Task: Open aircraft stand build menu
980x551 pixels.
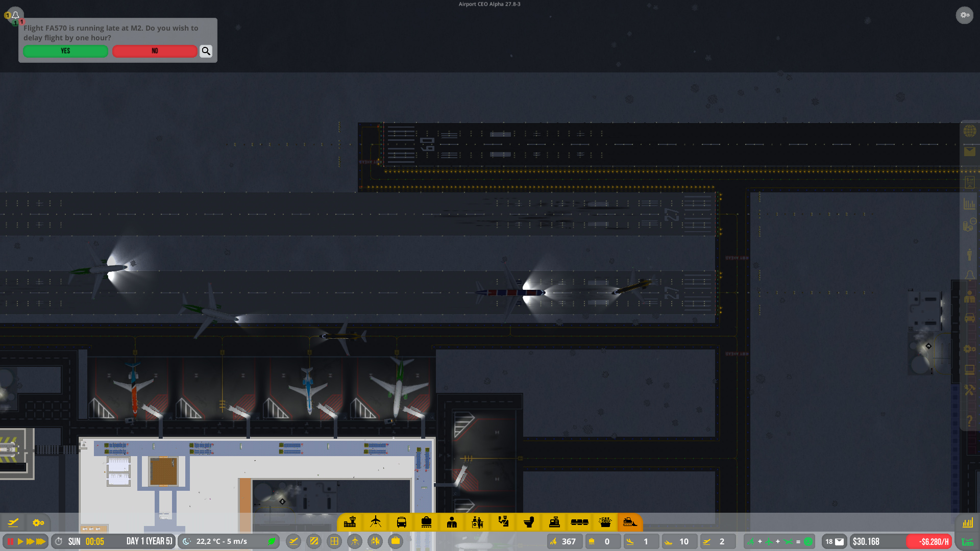Action: point(376,522)
